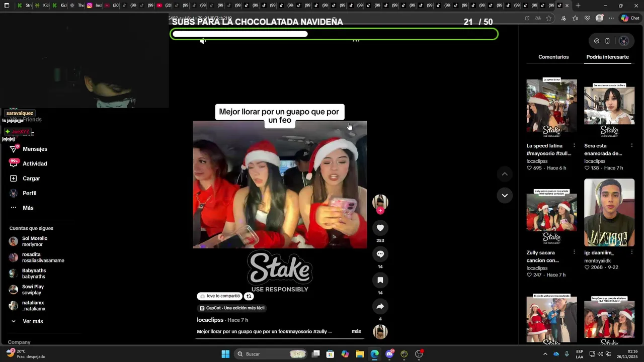Screen dimensions: 644x362
Task: Open Copilot from the taskbar
Action: tap(345, 354)
